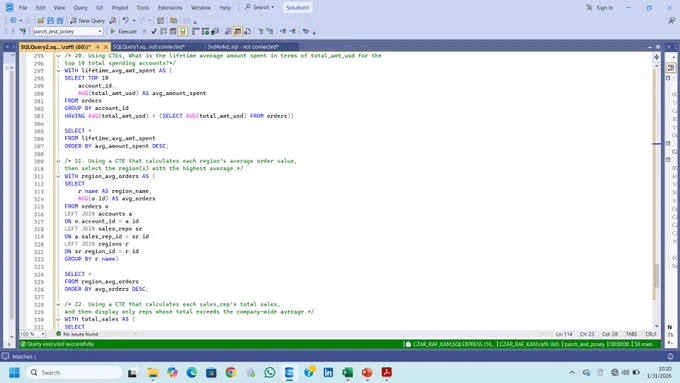This screenshot has height=383, width=680.
Task: Decrease the line indent
Action: pos(283,31)
